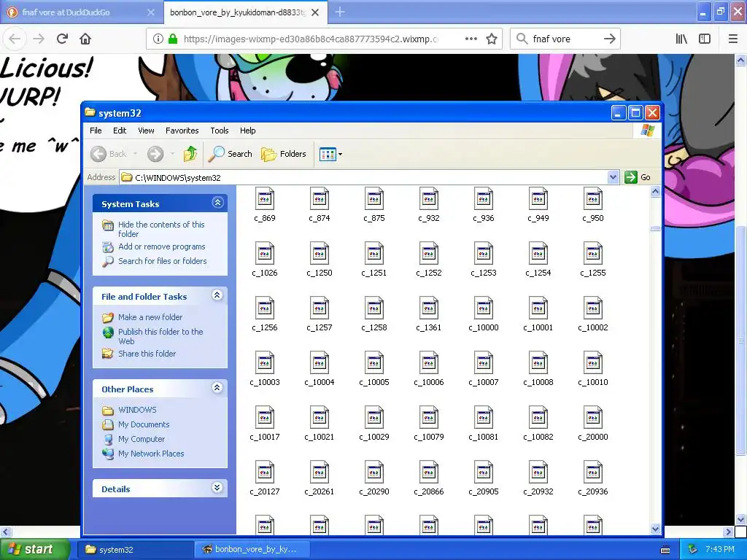The height and width of the screenshot is (560, 747).
Task: Collapse the System Tasks panel
Action: (217, 203)
